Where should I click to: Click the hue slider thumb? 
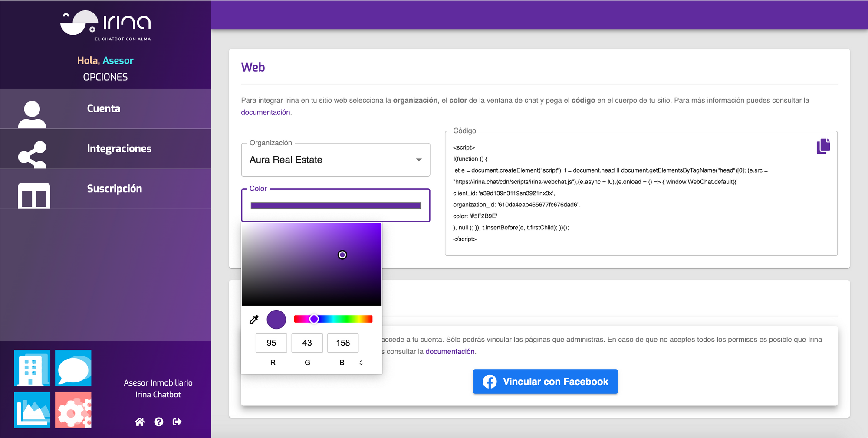[314, 319]
